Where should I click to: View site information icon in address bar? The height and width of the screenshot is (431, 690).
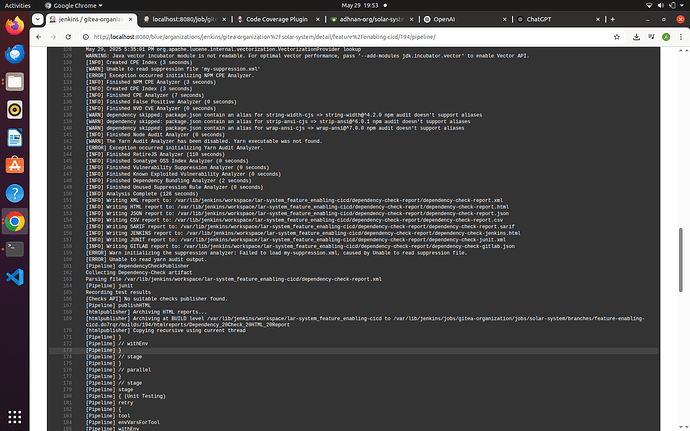click(86, 37)
